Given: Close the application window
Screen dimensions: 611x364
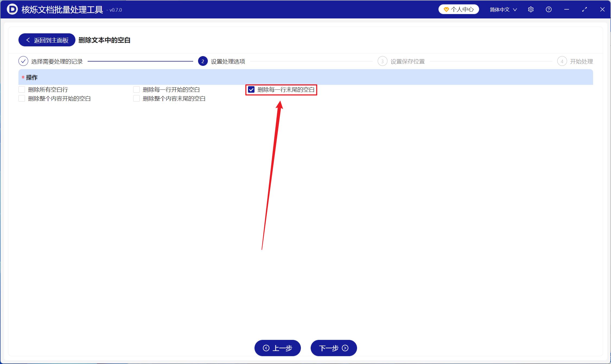Looking at the screenshot, I should pyautogui.click(x=602, y=9).
